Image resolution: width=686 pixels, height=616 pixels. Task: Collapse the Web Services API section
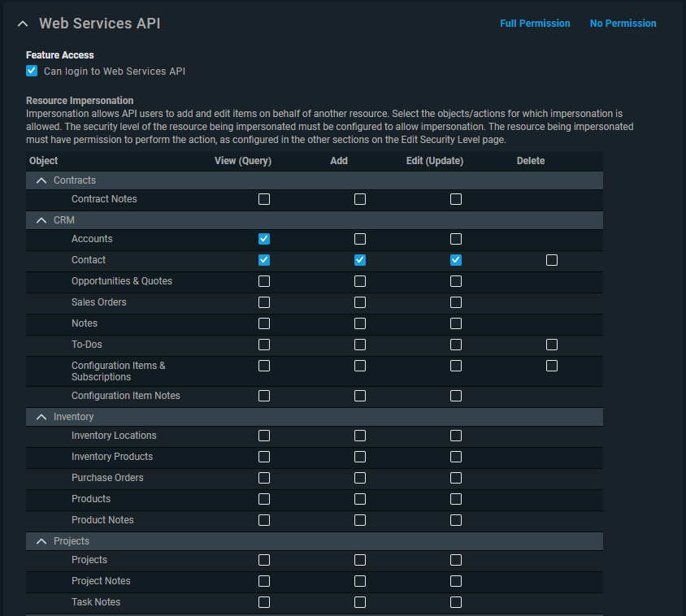[23, 24]
